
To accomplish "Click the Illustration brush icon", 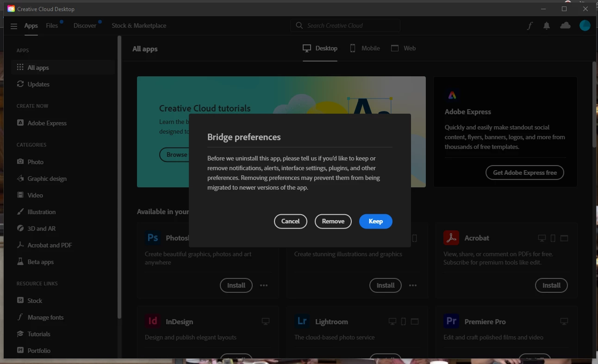I will [x=20, y=211].
